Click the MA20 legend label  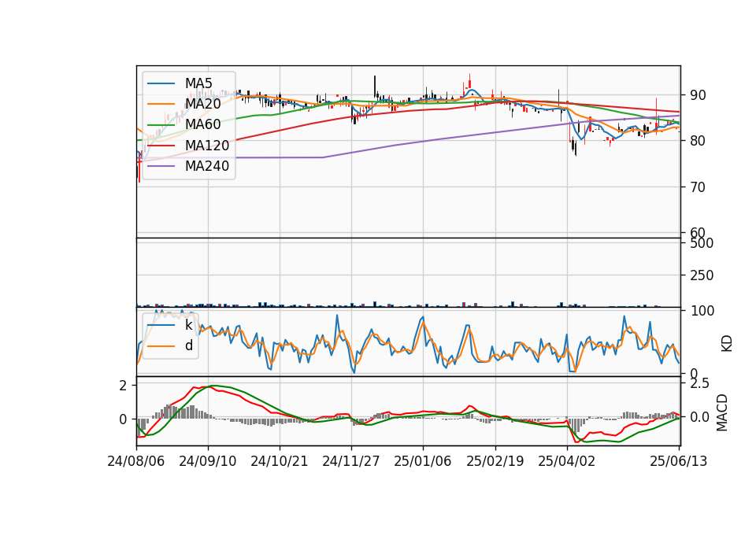[x=203, y=104]
